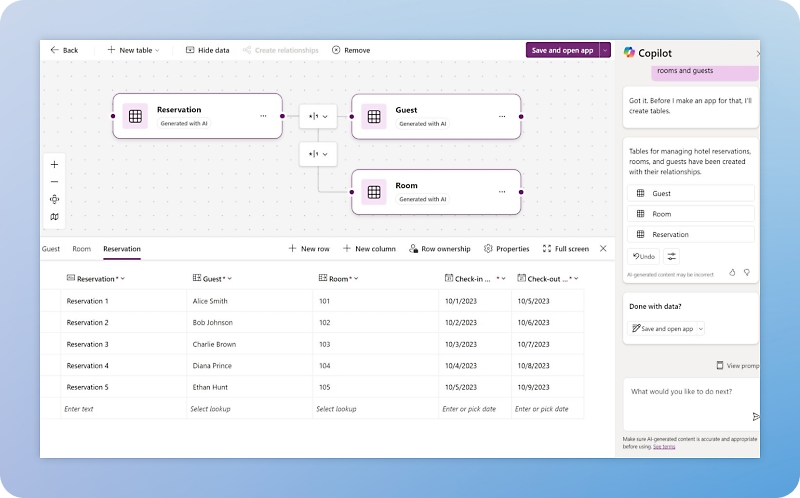Click the Save and open app button
Image resolution: width=800 pixels, height=498 pixels.
(562, 50)
